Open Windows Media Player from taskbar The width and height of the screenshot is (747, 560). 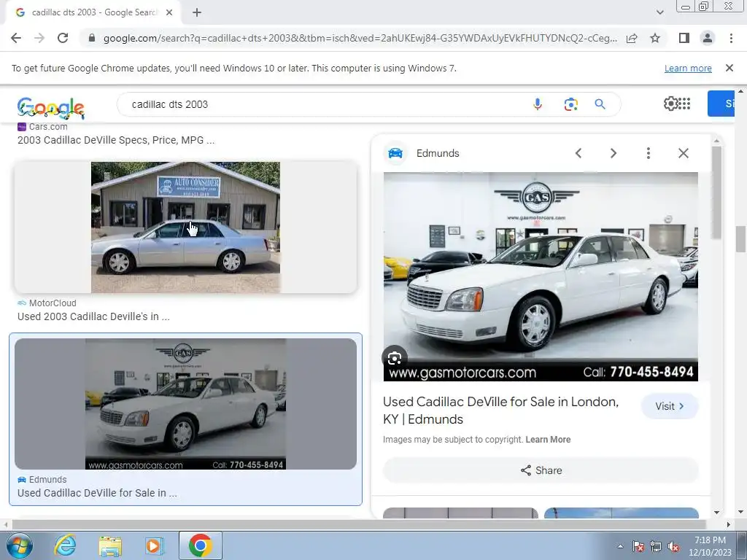click(x=154, y=545)
